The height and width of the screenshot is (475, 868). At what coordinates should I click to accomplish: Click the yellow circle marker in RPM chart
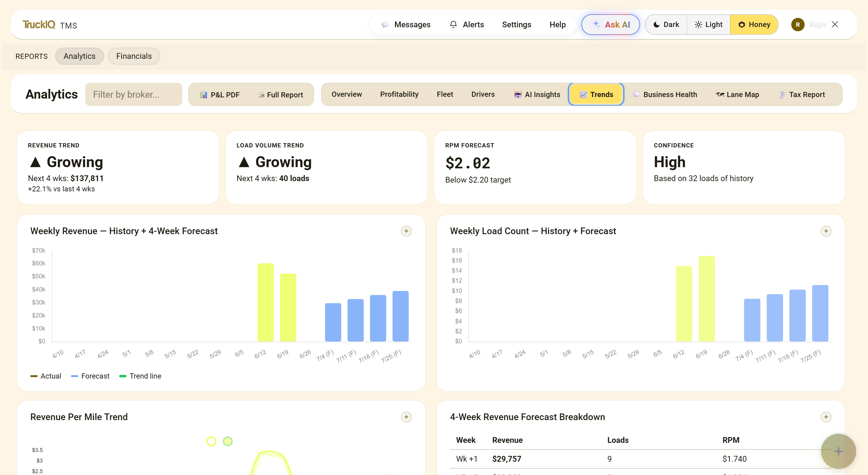tap(211, 441)
